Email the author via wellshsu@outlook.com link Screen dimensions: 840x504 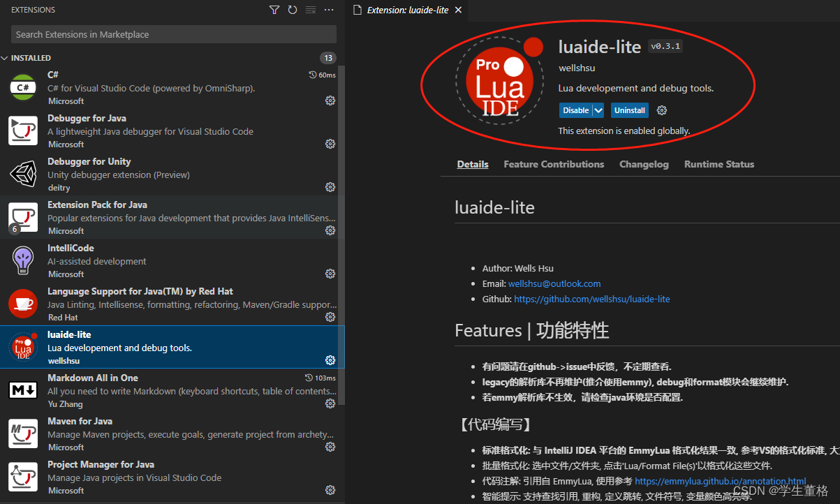click(554, 283)
